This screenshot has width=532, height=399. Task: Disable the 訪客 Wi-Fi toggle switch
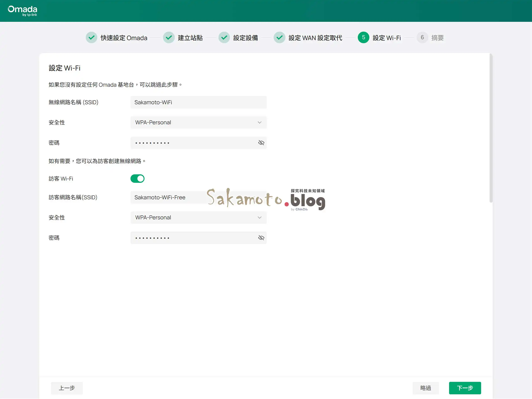tap(137, 179)
